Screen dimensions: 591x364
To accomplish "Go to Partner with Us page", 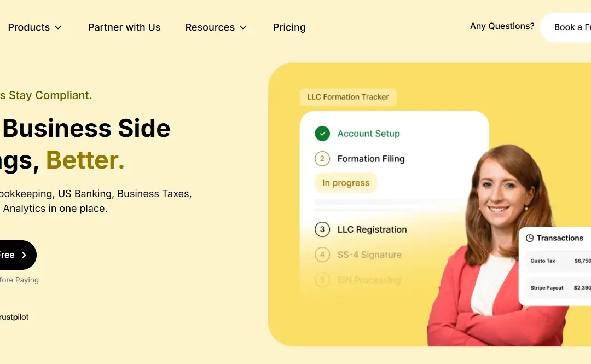I will [124, 27].
